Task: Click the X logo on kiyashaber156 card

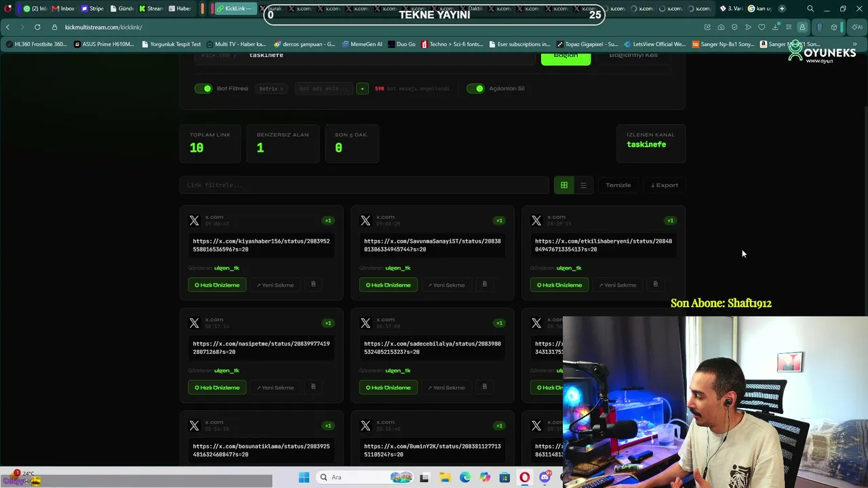Action: (x=195, y=220)
